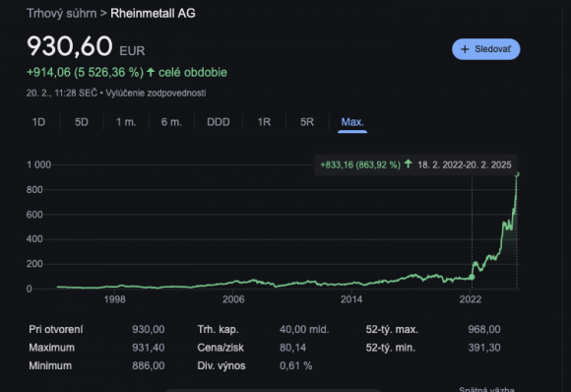Click the Div. výnos value 0,61 %
Screen dimensions: 571x392
[x=295, y=365]
